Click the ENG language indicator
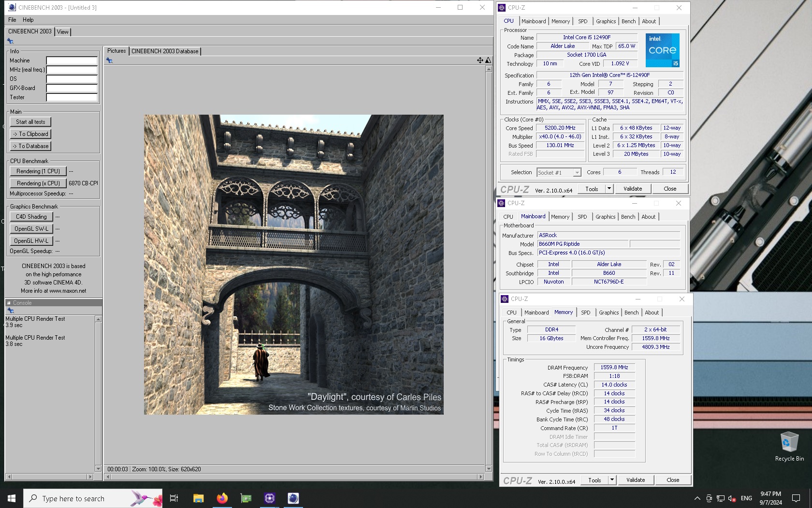 tap(746, 498)
